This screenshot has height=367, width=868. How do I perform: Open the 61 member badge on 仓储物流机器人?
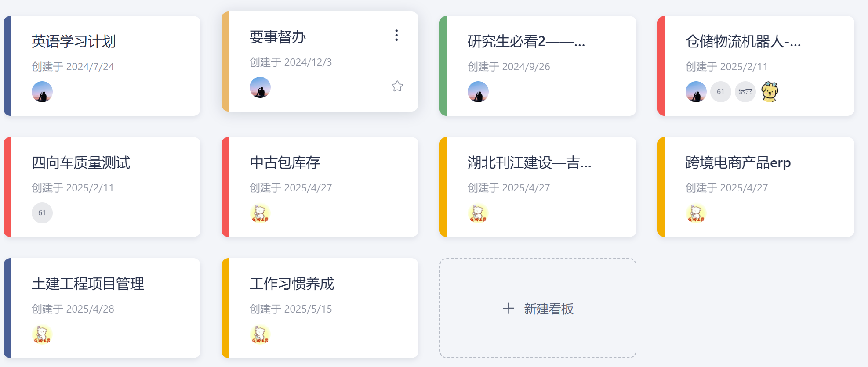[x=721, y=92]
